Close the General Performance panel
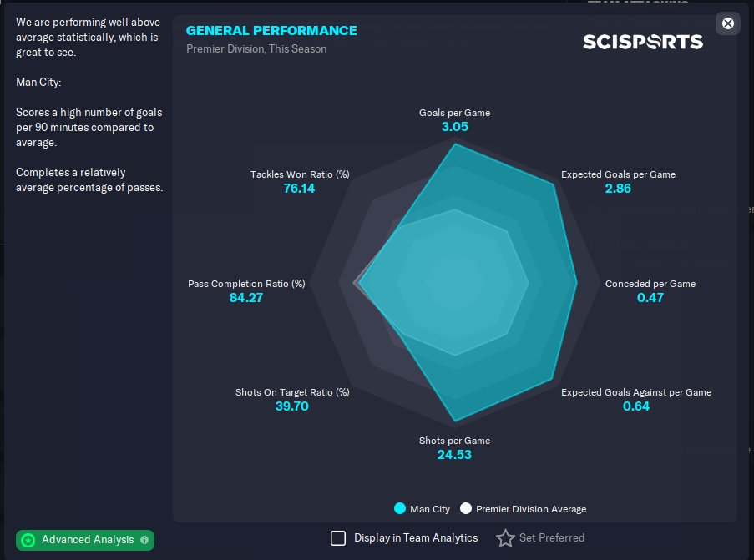This screenshot has height=560, width=754. pyautogui.click(x=727, y=23)
